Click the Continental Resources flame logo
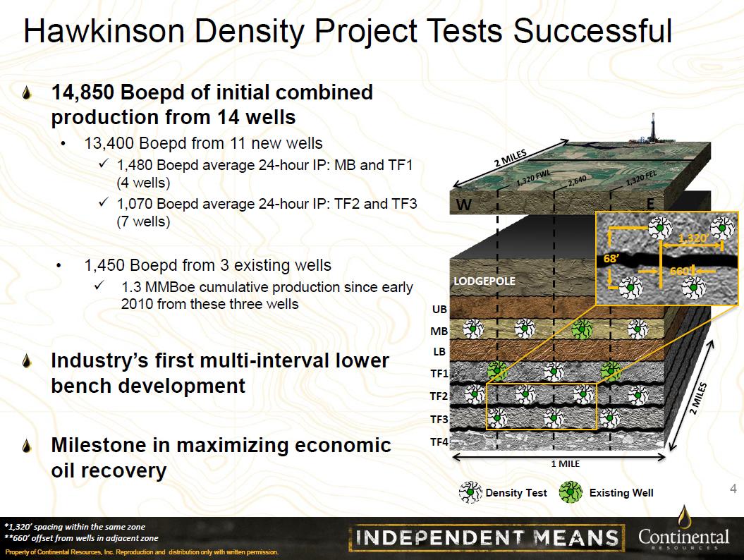Screen dimensions: 744x560 pyautogui.click(x=683, y=519)
